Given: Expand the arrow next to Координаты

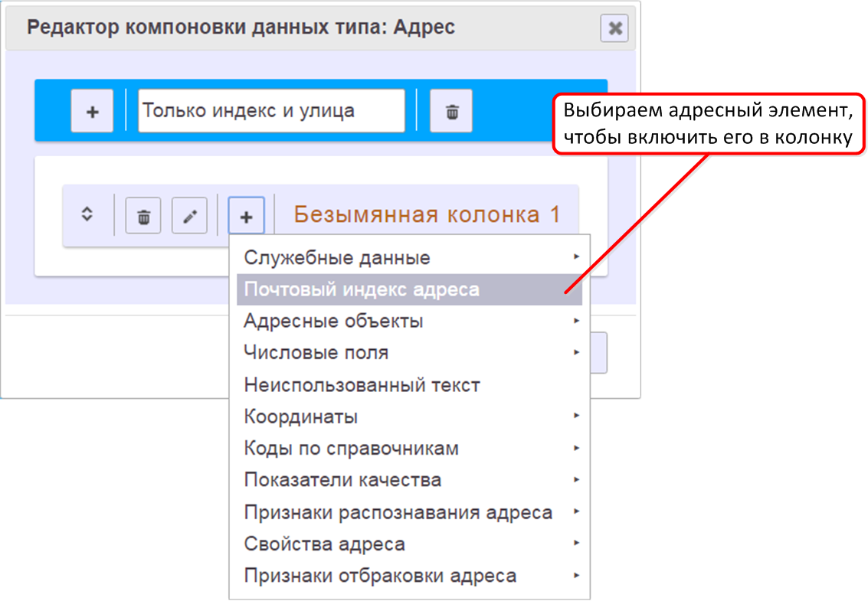Looking at the screenshot, I should point(576,416).
